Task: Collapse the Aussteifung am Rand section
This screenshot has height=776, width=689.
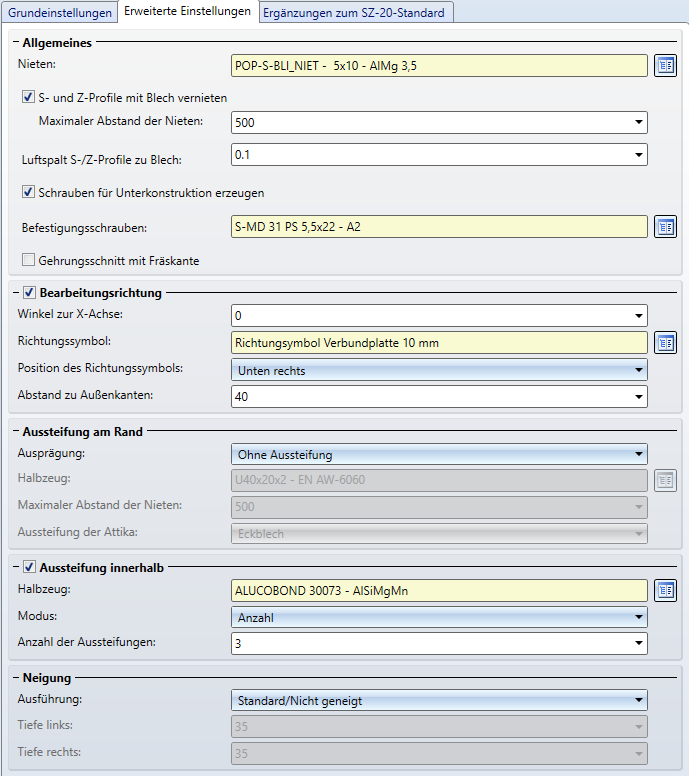Action: click(16, 431)
